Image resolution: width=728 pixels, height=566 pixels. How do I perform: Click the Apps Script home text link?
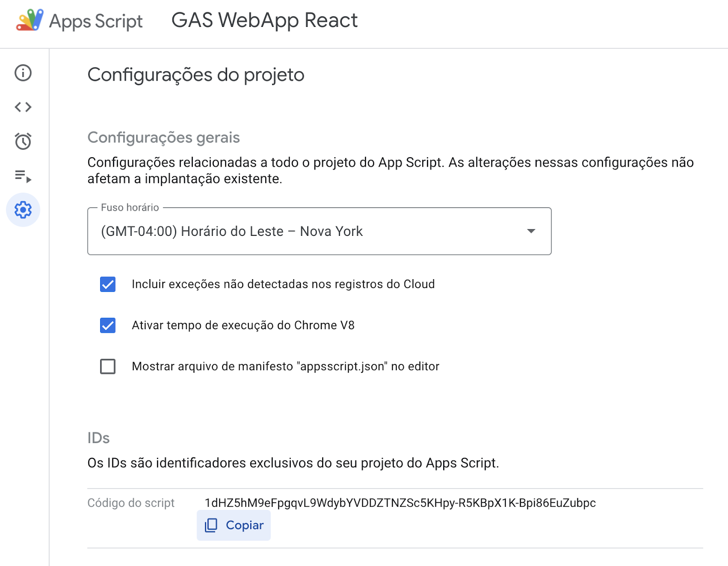(96, 21)
